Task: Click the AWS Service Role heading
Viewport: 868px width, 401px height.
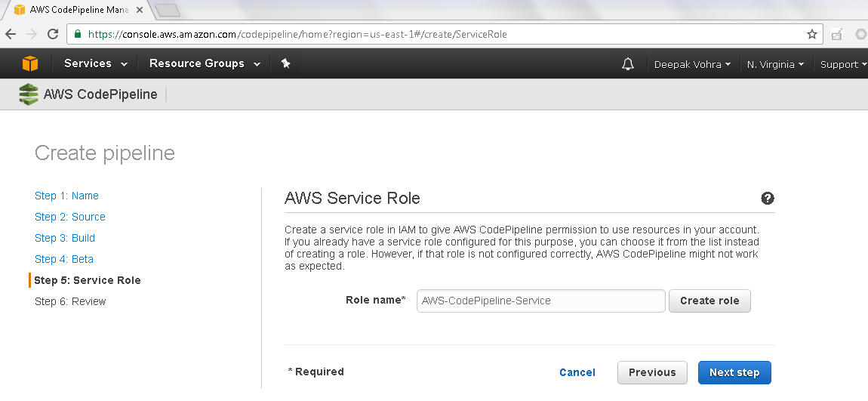Action: click(352, 199)
